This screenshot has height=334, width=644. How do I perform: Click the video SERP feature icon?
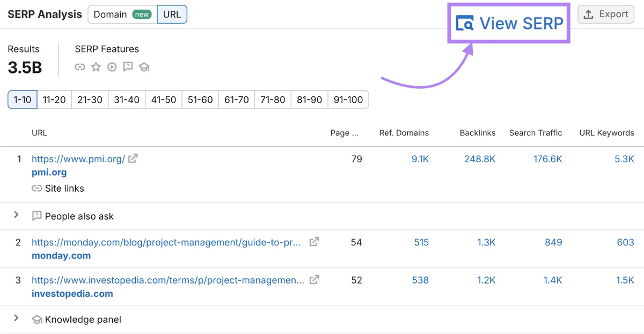[112, 67]
